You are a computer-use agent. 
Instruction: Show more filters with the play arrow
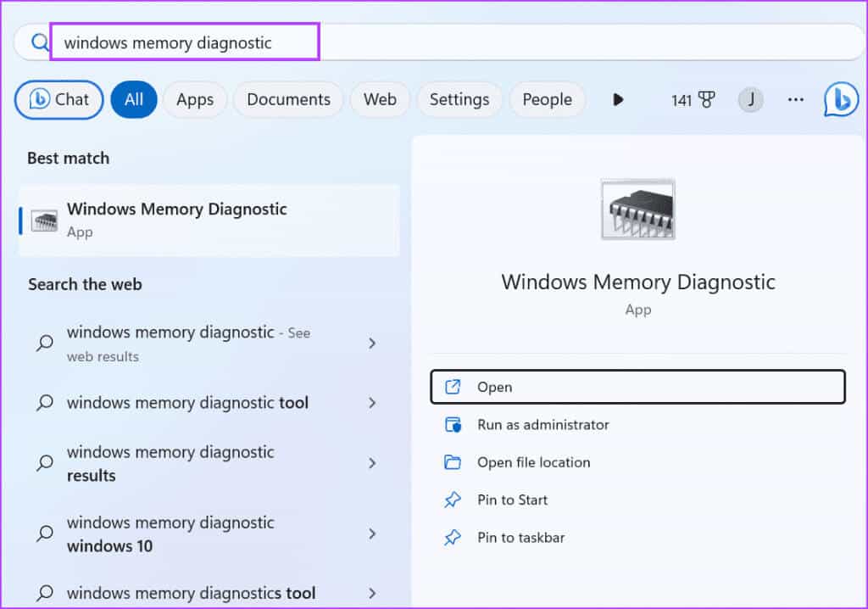click(x=618, y=100)
